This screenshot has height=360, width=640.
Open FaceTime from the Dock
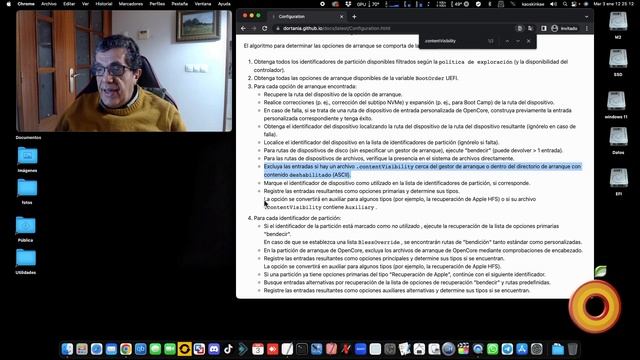tap(170, 349)
